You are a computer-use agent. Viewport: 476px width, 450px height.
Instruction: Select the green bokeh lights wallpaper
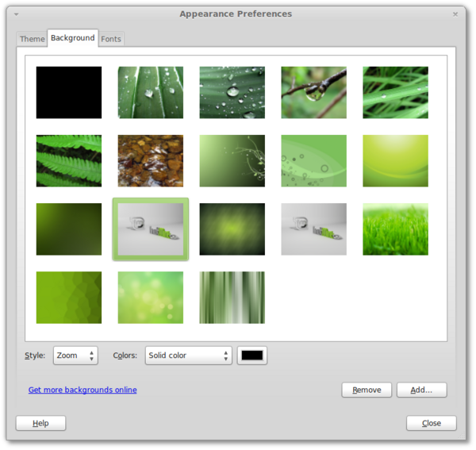pyautogui.click(x=151, y=298)
